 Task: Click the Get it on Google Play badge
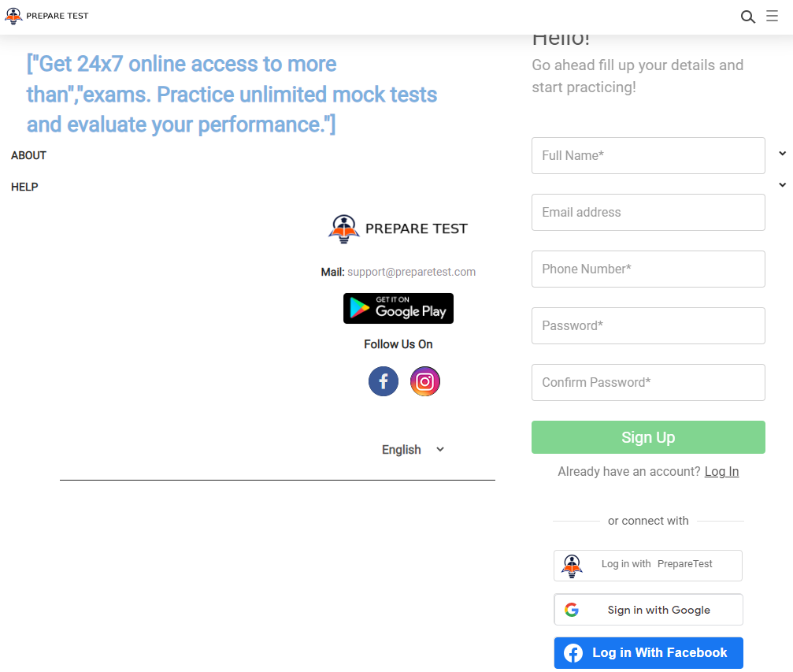point(398,309)
